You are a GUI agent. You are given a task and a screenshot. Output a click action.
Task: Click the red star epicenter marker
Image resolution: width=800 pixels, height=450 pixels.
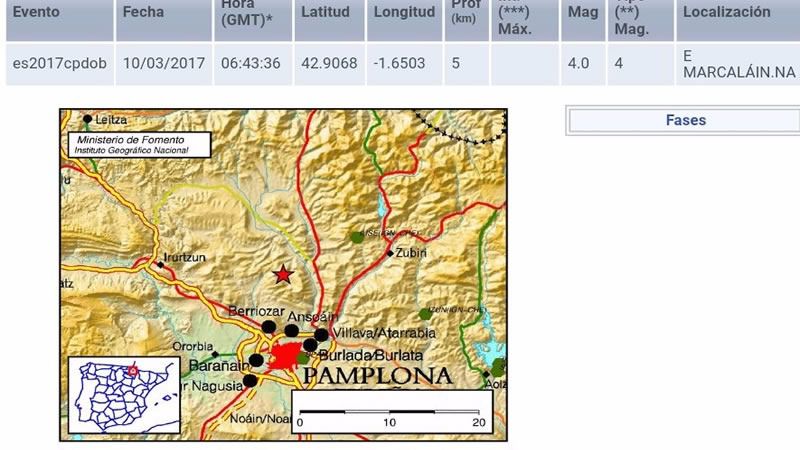[x=284, y=274]
